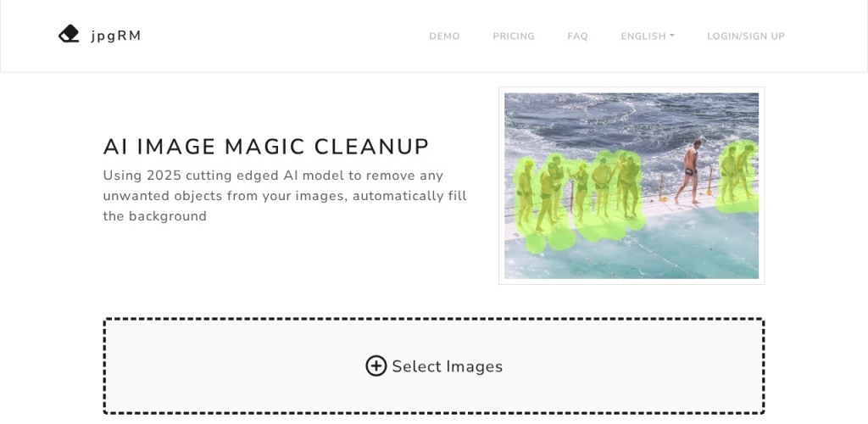Click the caret arrow beside ENGLISH
This screenshot has height=424, width=868.
pos(672,36)
